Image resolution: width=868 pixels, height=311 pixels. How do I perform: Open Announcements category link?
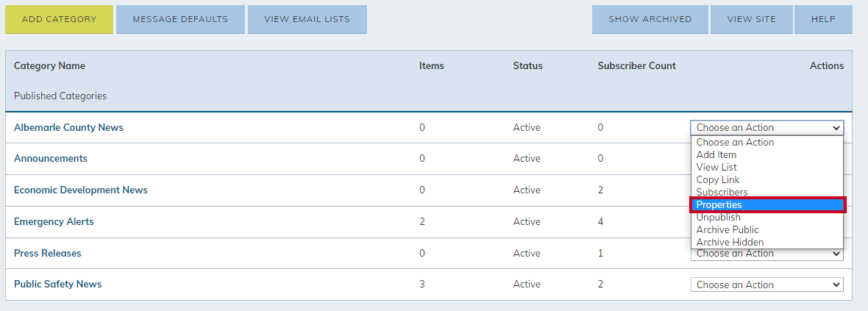[x=50, y=158]
